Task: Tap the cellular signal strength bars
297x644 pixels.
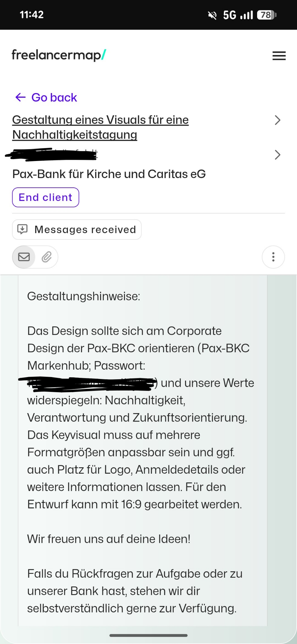Action: pos(246,15)
